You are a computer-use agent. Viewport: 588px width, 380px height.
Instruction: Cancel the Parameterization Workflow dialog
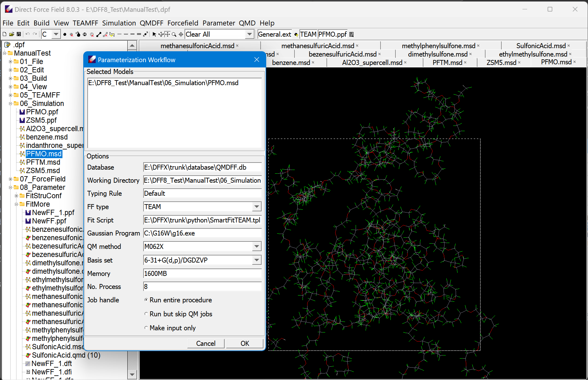coord(205,343)
